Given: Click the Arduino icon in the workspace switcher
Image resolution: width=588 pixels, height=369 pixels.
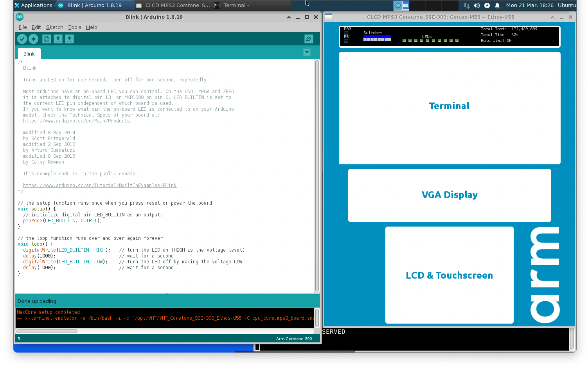Looking at the screenshot, I should [397, 5].
